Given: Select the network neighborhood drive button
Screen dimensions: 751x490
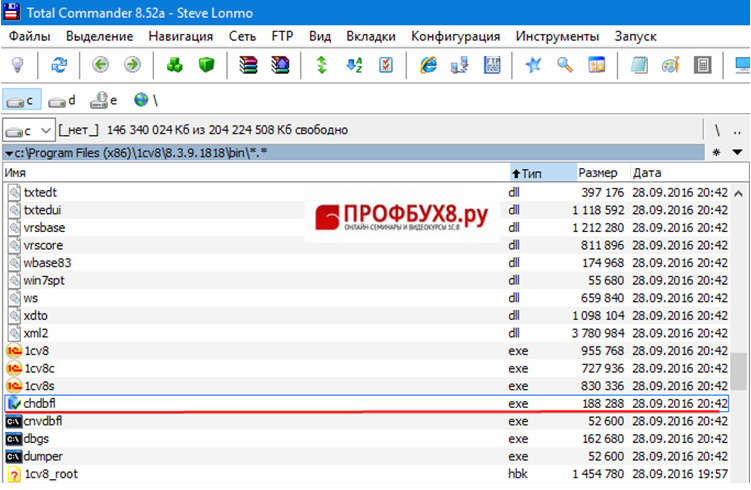Looking at the screenshot, I should coord(145,100).
